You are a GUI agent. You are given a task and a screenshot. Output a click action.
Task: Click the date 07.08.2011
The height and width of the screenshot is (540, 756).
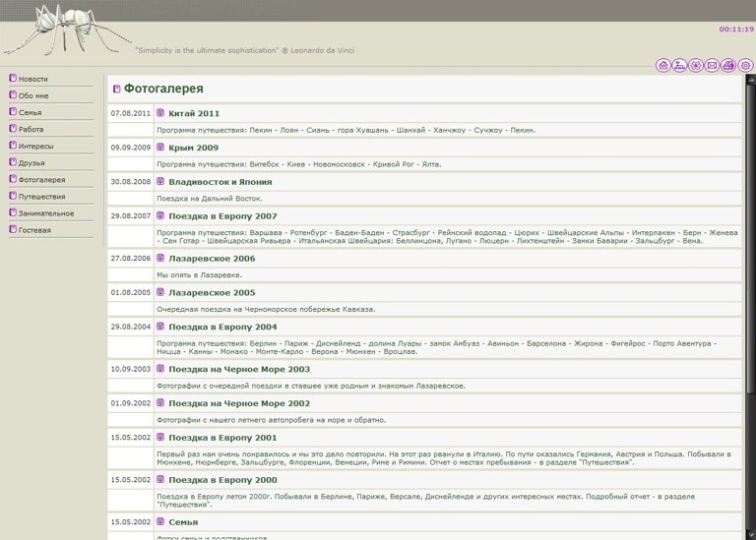pyautogui.click(x=131, y=114)
